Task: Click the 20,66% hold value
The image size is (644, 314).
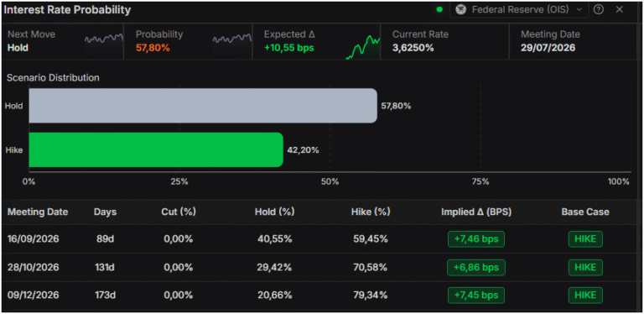Action: click(x=275, y=296)
